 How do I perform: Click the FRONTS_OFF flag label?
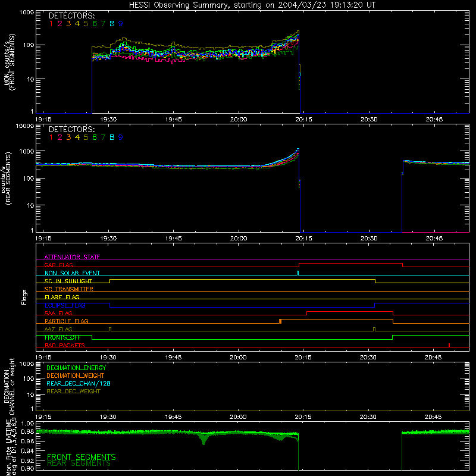point(62,337)
